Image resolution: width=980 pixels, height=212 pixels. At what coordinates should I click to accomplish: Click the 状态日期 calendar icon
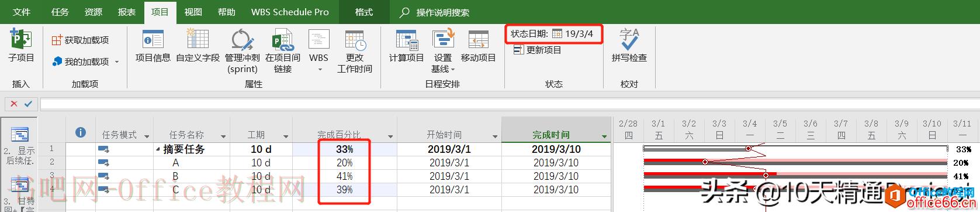pos(557,34)
